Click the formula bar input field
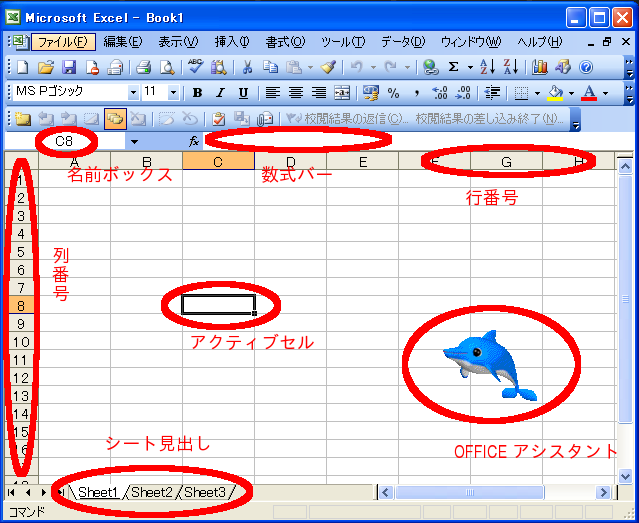This screenshot has width=639, height=523. pyautogui.click(x=400, y=141)
